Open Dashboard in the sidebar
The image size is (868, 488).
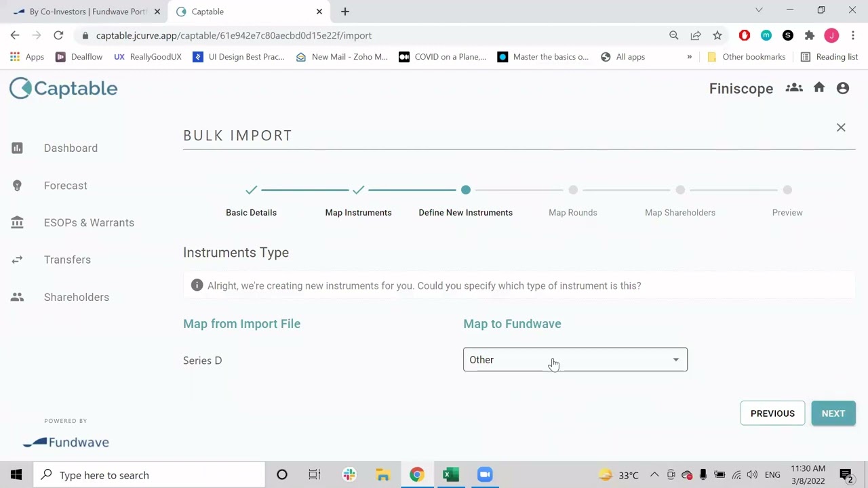tap(71, 148)
